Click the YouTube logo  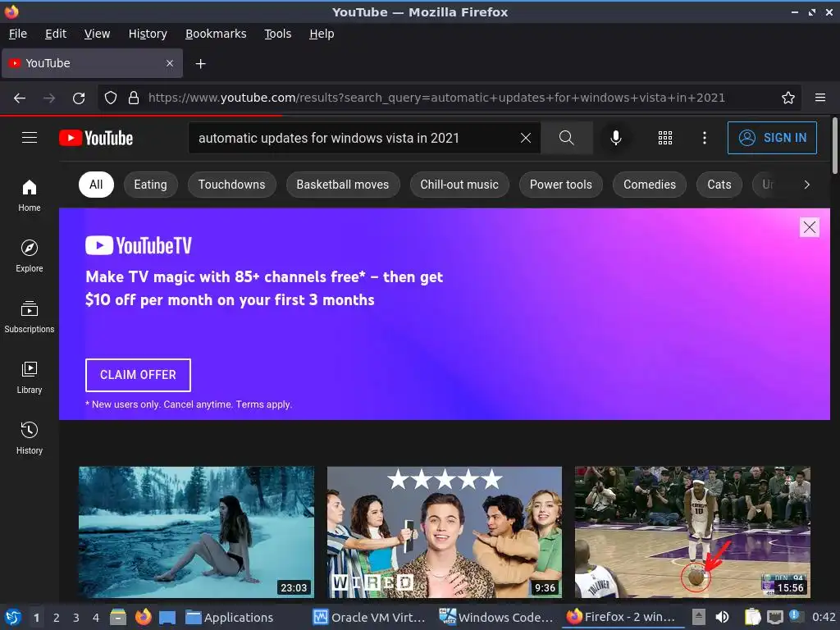pos(96,138)
